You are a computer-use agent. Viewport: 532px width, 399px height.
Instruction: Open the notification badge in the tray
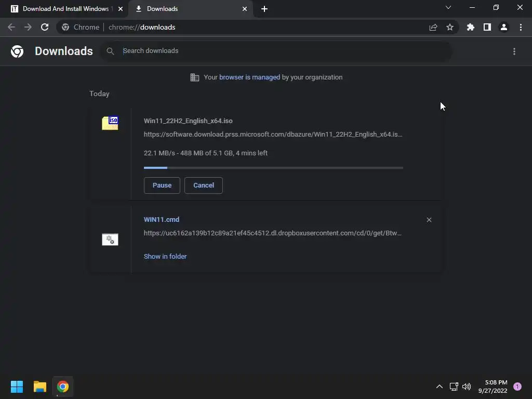[517, 387]
